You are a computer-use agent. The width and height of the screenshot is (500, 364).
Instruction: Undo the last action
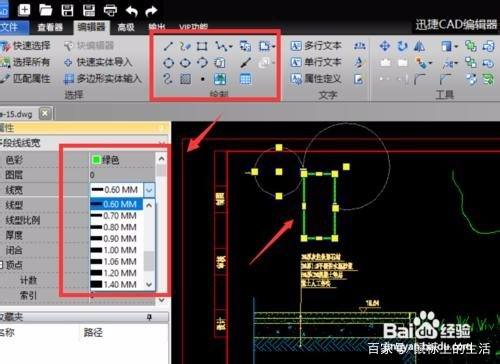[x=132, y=11]
